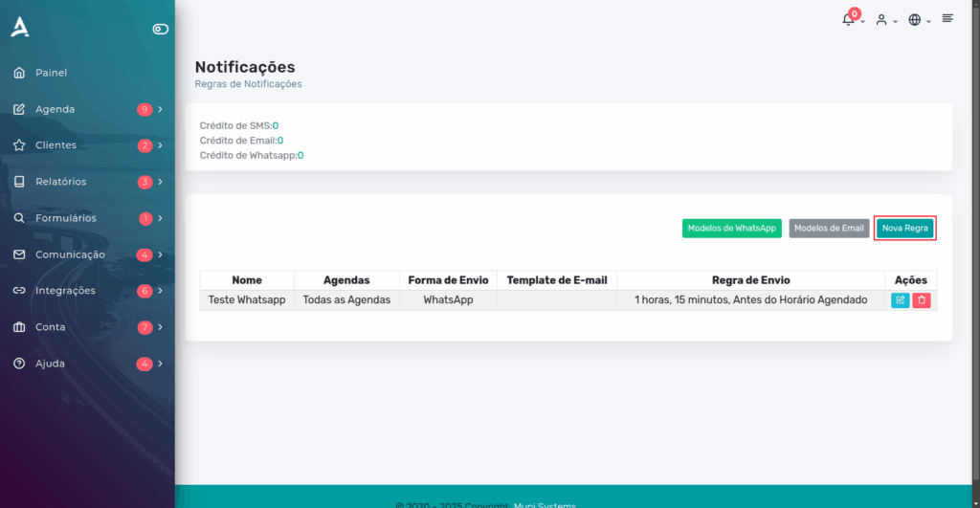Image resolution: width=980 pixels, height=508 pixels.
Task: Expand the Agenda menu chevron
Action: (161, 109)
